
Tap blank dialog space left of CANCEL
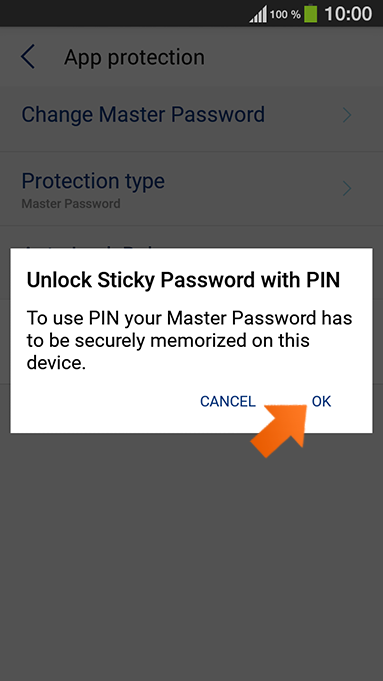pos(104,401)
